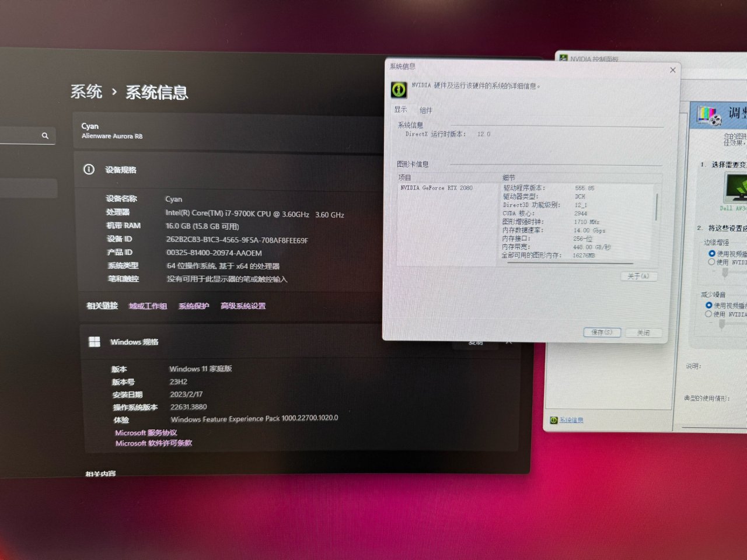747x560 pixels.
Task: Click the 设备 ID value 262B2C83
Action: tap(237, 240)
